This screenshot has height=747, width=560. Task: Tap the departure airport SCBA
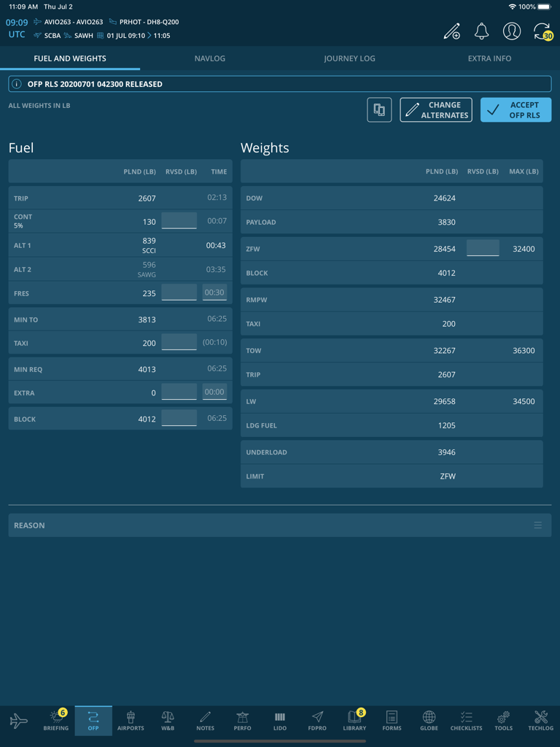click(52, 35)
